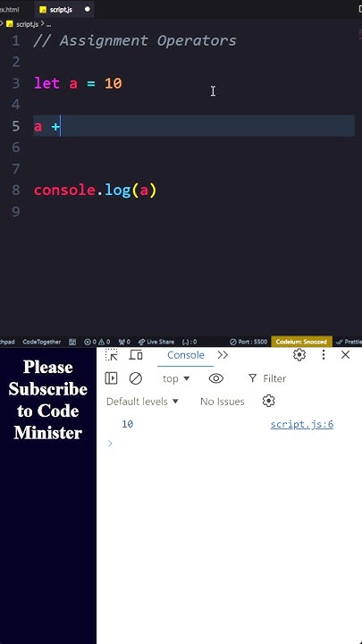The image size is (362, 644).
Task: Expand more DevTools tabs chevron
Action: (223, 355)
